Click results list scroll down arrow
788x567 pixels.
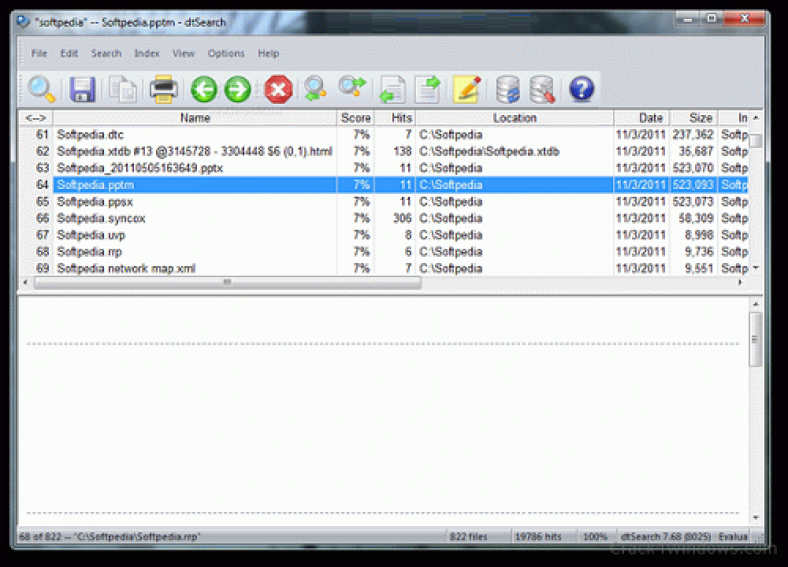pyautogui.click(x=756, y=268)
